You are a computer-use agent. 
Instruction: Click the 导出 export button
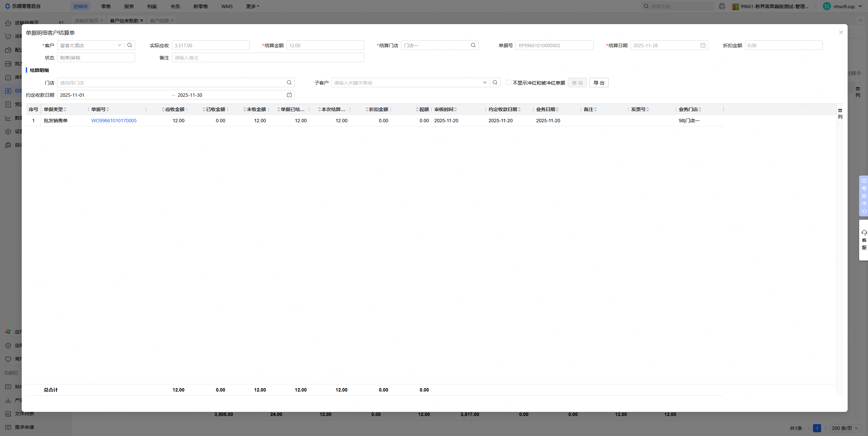tap(598, 83)
